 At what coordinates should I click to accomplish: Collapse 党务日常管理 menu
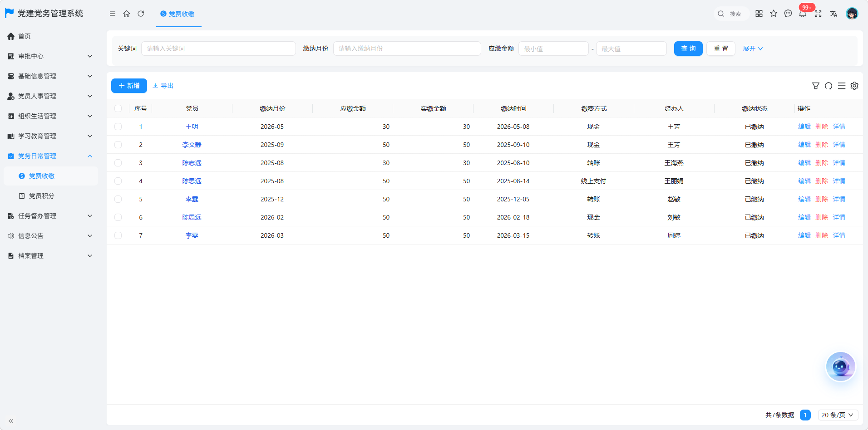(x=50, y=156)
